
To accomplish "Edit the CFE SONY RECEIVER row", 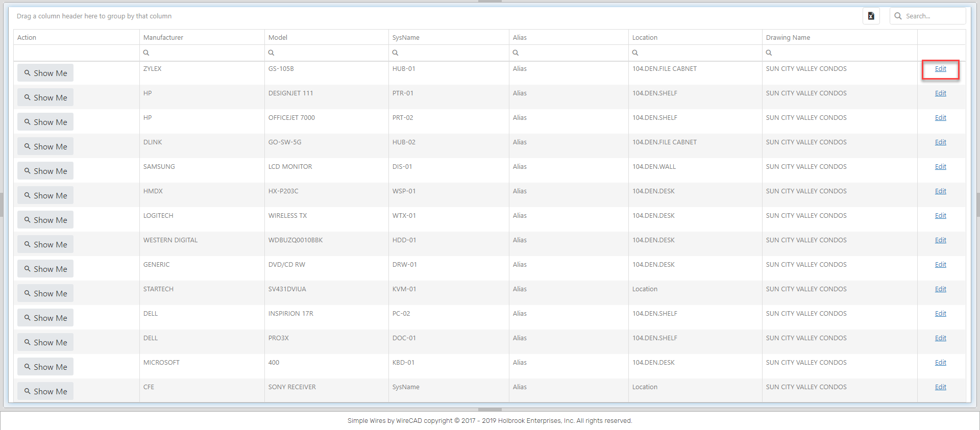I will coord(940,387).
